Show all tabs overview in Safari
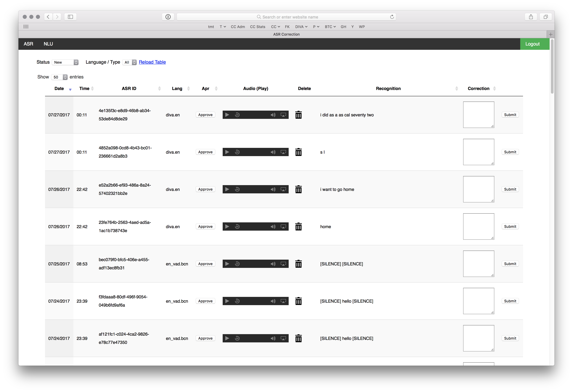 point(546,17)
